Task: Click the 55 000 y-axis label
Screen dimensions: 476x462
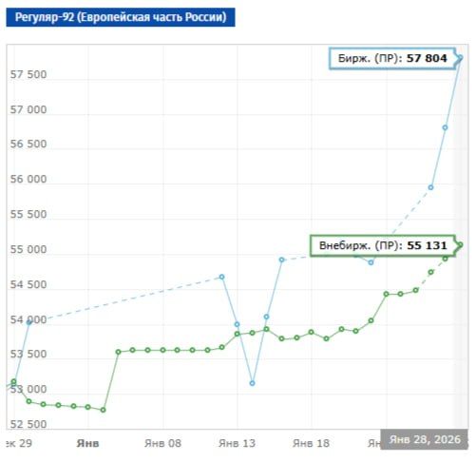Action: click(x=29, y=249)
